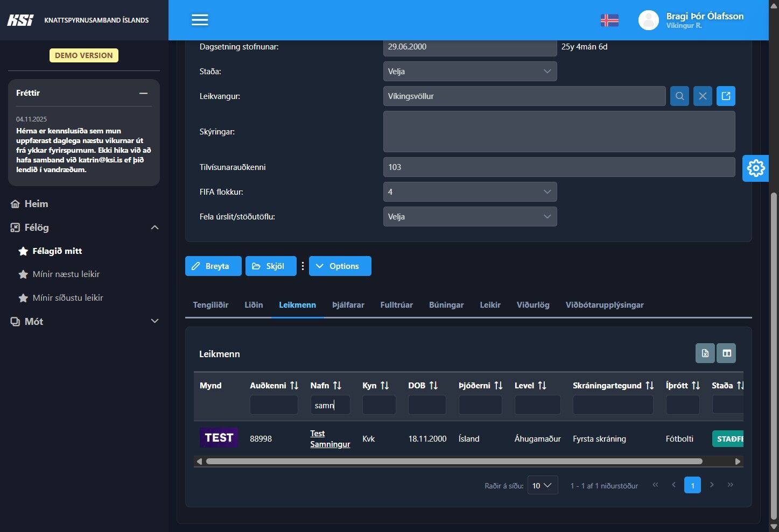The height and width of the screenshot is (532, 779).
Task: Open Fela úrslit/stöðutöflu dropdown
Action: (x=470, y=217)
